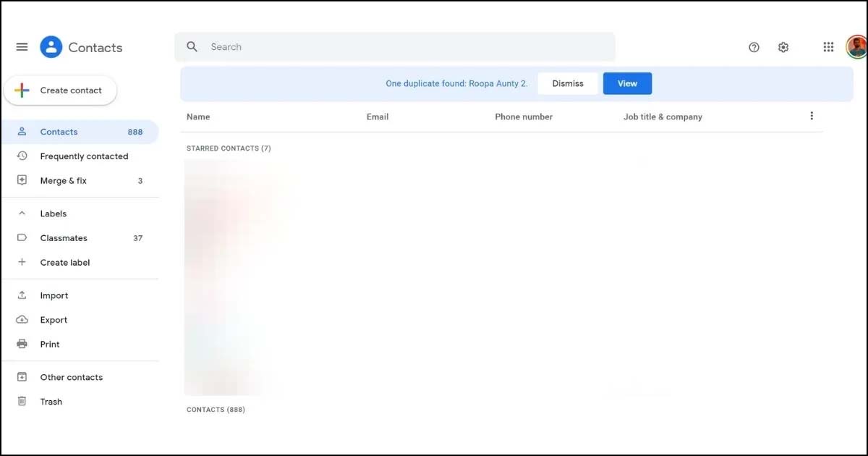Click the multicolor plus icon in Create contact
Viewport: 868px width, 456px height.
[22, 90]
